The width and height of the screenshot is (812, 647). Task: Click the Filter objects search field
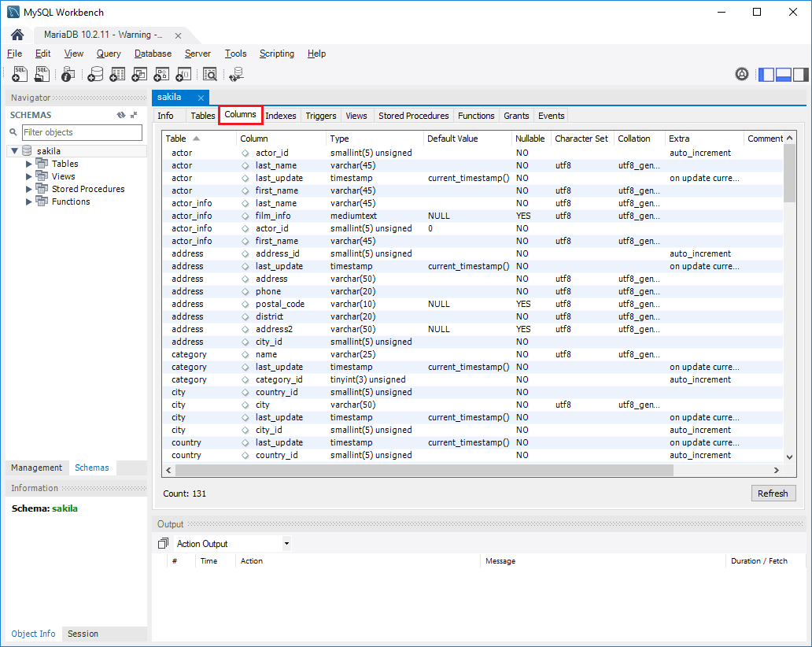[x=82, y=131]
